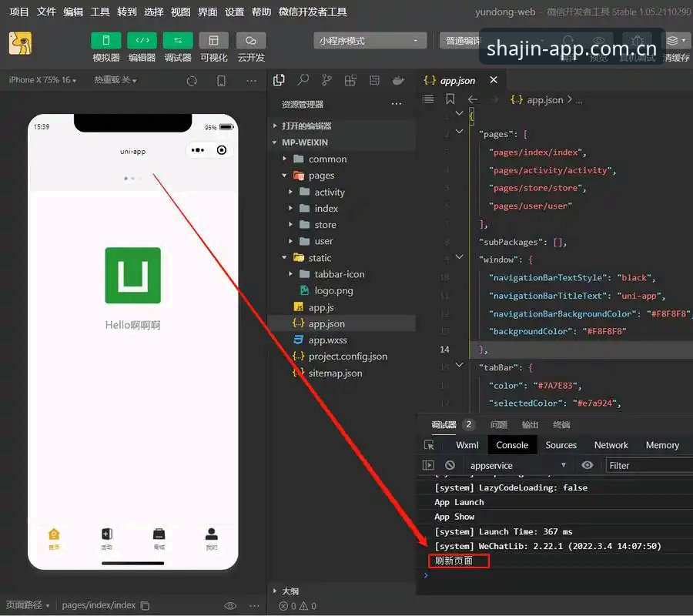Open the hot reload dropdown
This screenshot has height=616, width=693.
pos(115,80)
